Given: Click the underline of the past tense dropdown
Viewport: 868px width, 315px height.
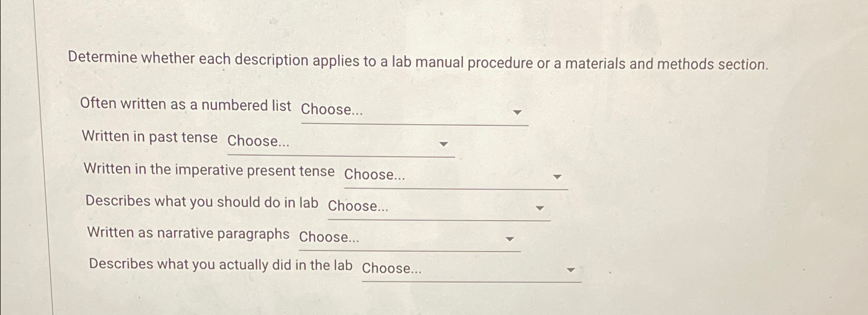Looking at the screenshot, I should (340, 155).
